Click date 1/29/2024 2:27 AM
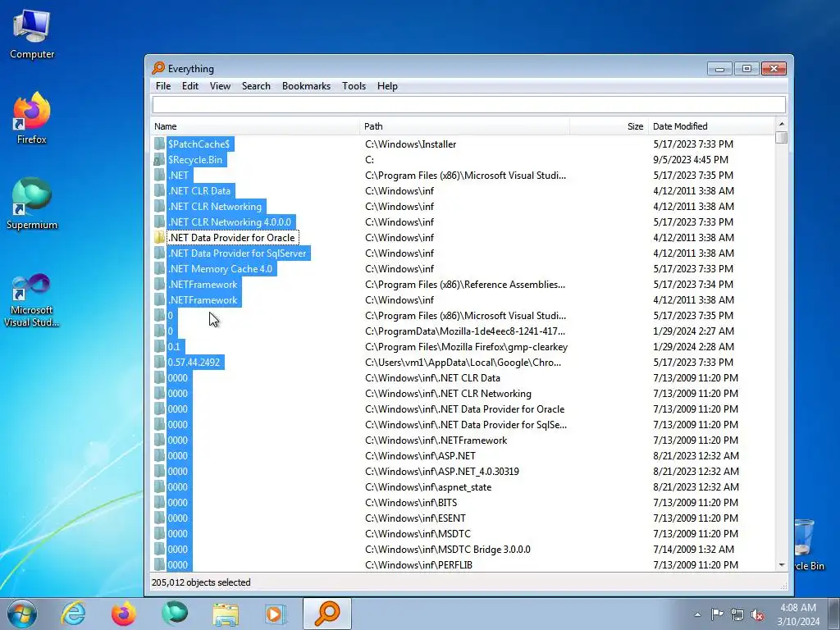Image resolution: width=840 pixels, height=630 pixels. 693,331
